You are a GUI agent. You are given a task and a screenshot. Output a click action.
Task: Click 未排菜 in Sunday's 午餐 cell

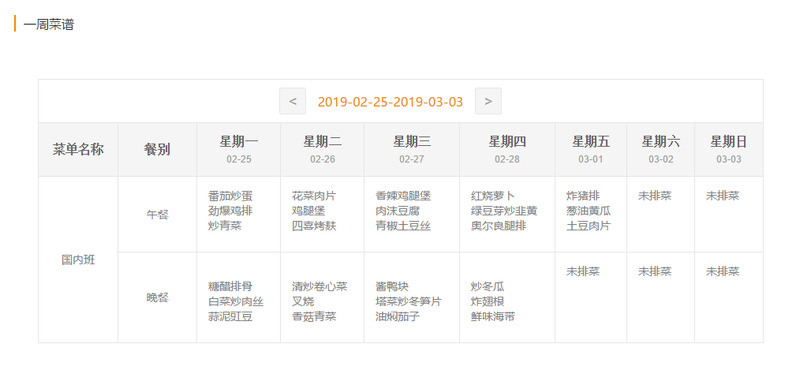[x=723, y=196]
